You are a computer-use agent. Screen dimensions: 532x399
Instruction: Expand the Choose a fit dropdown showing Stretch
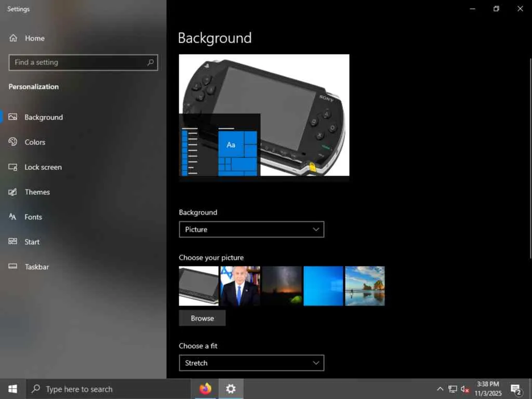point(251,363)
